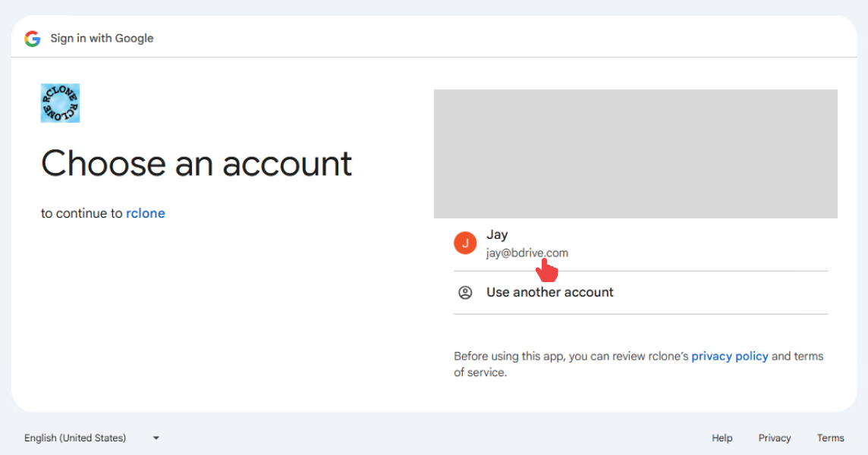Choose Use another account

click(549, 292)
